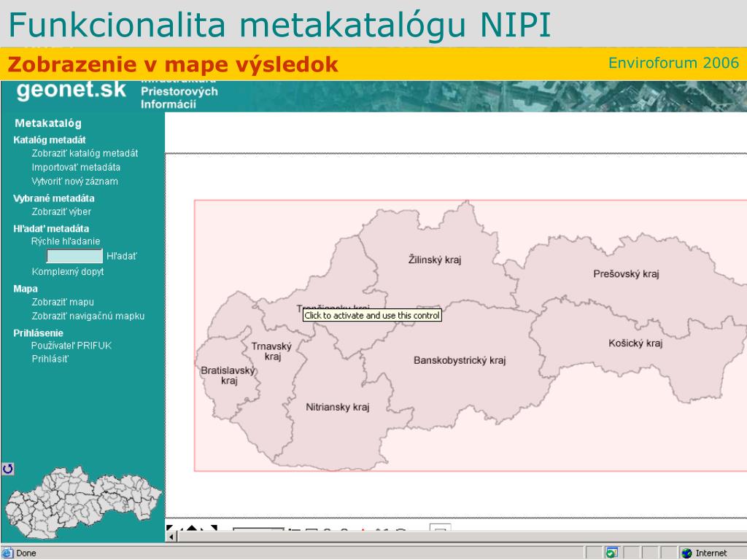747x560 pixels.
Task: Click the Hľadať search button
Action: [x=122, y=256]
